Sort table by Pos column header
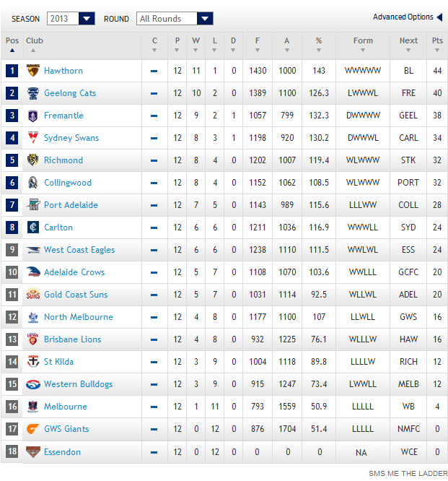The image size is (448, 481). [x=12, y=41]
